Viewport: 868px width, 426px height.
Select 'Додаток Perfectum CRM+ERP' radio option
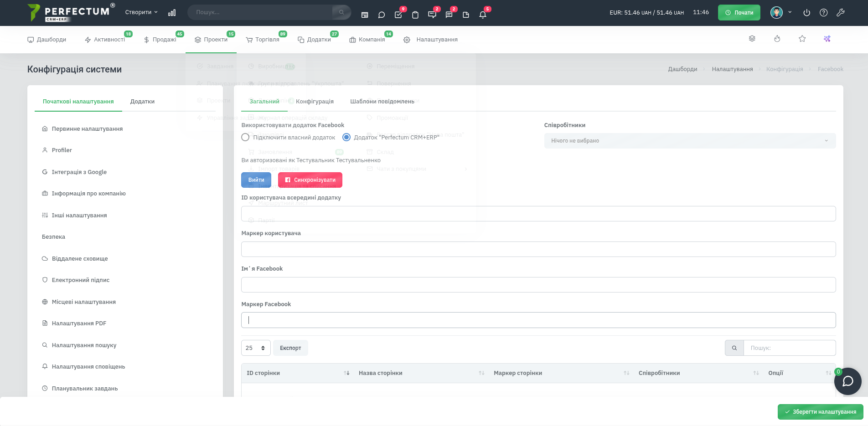(x=346, y=137)
